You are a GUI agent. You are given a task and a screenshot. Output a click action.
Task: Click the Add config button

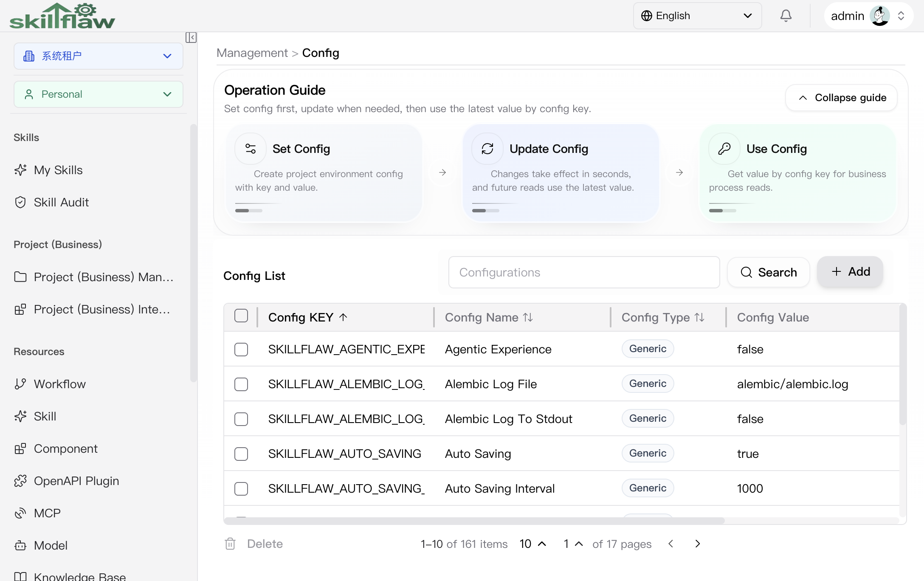pos(850,272)
